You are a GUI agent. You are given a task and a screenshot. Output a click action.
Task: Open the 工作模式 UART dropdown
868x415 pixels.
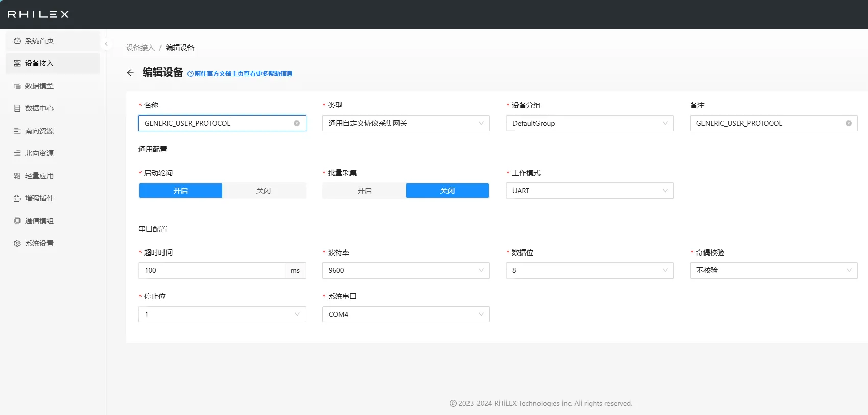click(x=590, y=191)
